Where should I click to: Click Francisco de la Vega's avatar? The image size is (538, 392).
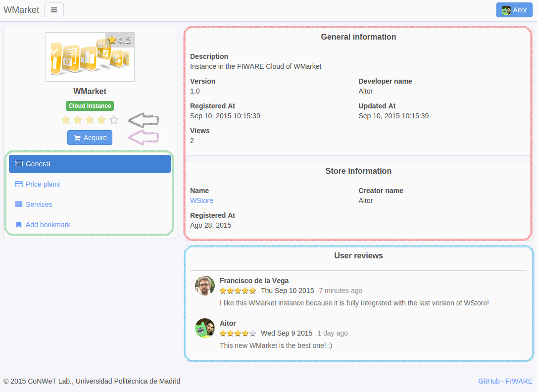tap(205, 285)
